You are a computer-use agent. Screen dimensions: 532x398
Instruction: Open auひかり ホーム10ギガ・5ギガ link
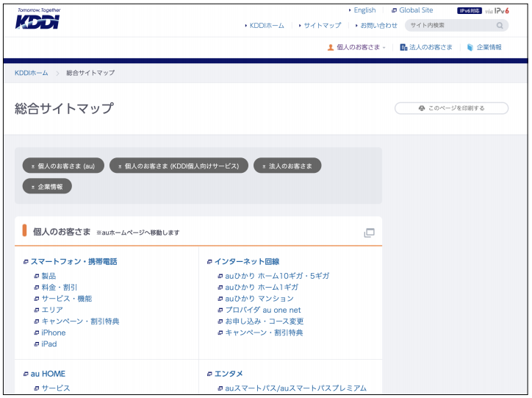(277, 276)
